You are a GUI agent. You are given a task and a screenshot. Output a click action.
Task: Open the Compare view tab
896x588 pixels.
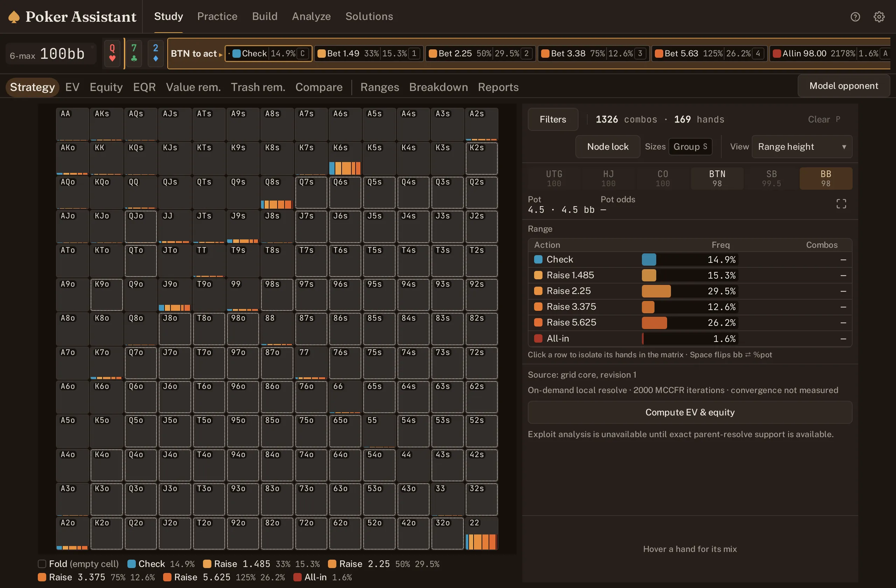point(319,87)
